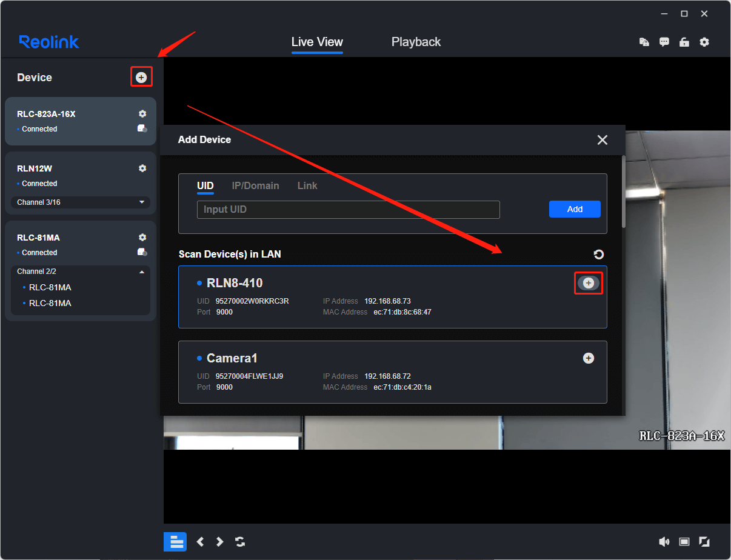731x560 pixels.
Task: Click the unlock padlock icon in header
Action: click(x=684, y=42)
